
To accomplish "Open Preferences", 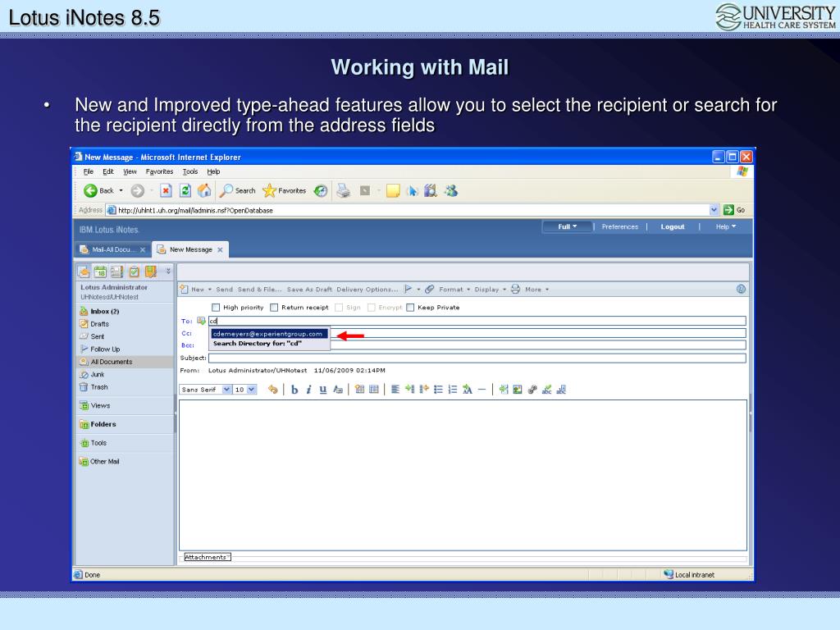I will tap(620, 226).
